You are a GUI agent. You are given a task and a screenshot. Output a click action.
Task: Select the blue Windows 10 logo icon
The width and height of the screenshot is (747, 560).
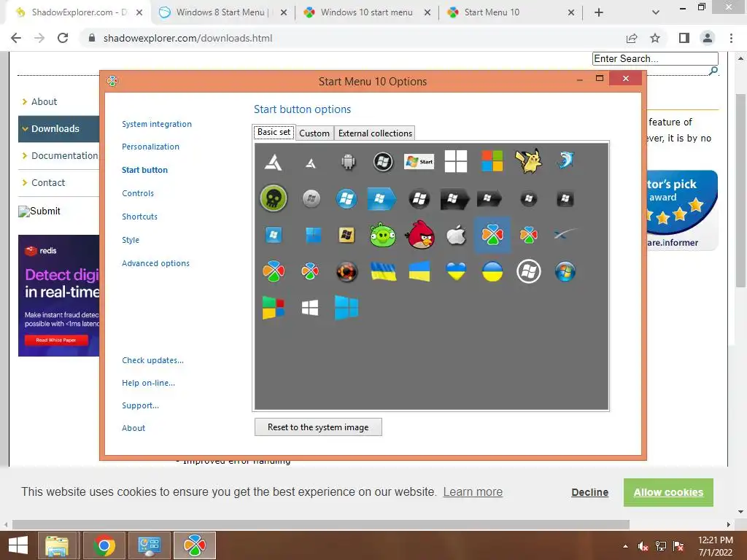click(347, 308)
